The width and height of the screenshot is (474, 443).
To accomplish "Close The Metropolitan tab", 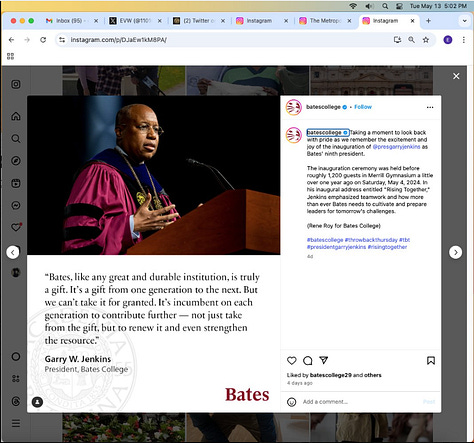I will click(x=349, y=21).
